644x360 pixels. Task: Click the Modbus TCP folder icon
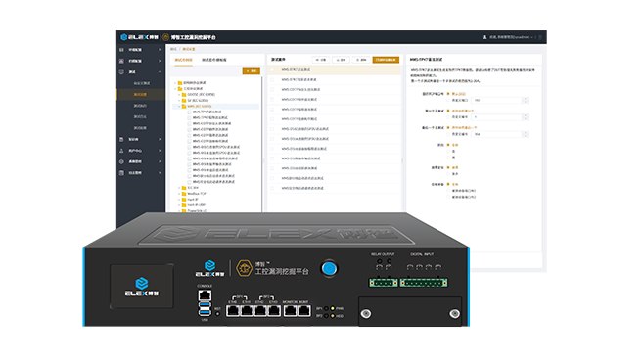point(184,194)
